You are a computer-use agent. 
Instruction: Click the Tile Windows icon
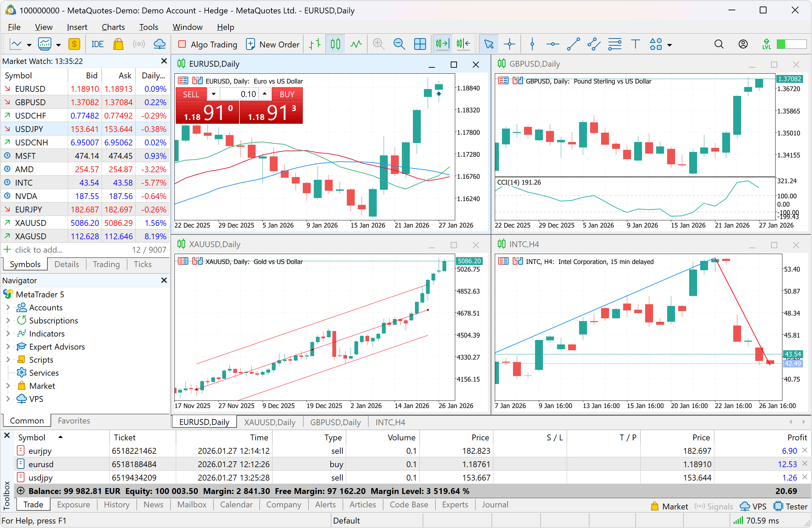click(420, 44)
